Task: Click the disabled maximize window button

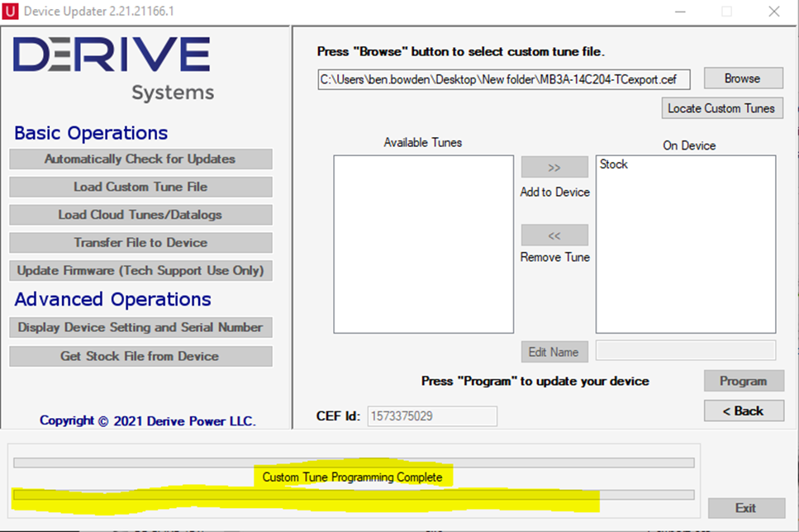Action: point(726,12)
